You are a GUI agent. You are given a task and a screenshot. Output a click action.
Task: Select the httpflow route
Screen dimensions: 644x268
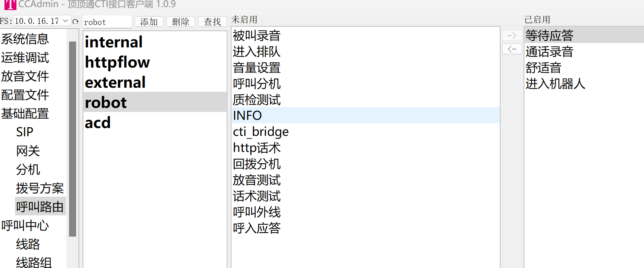(155, 62)
